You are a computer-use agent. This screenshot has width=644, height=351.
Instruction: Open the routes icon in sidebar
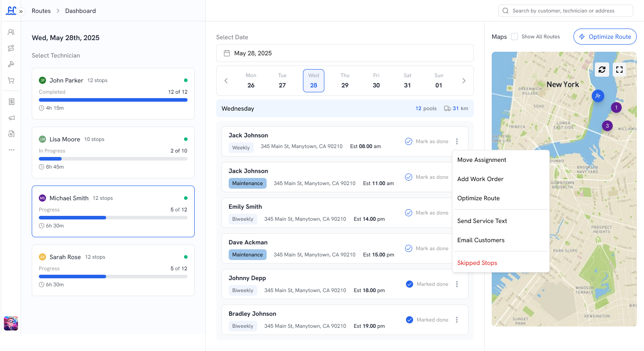coord(11,48)
